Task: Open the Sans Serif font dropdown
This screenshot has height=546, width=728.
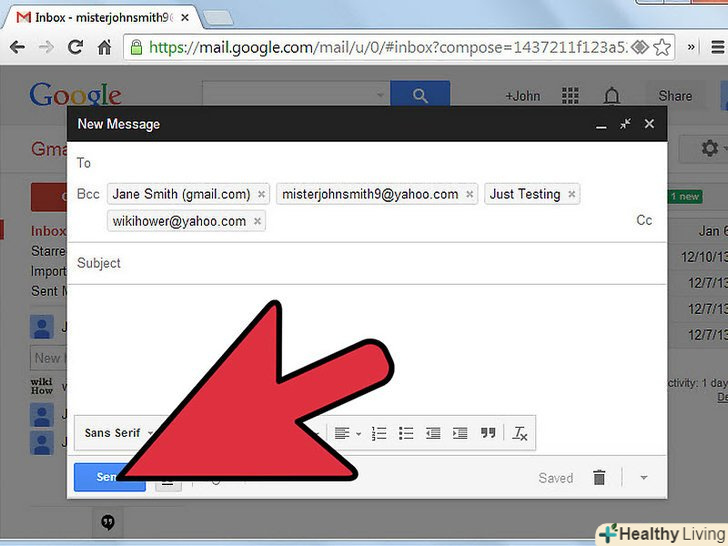Action: click(118, 433)
